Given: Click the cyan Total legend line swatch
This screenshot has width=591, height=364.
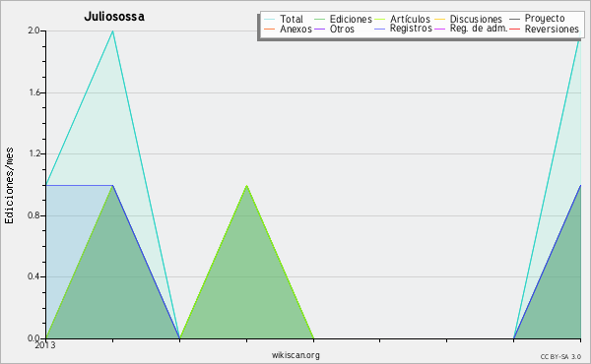Looking at the screenshot, I should (x=270, y=20).
